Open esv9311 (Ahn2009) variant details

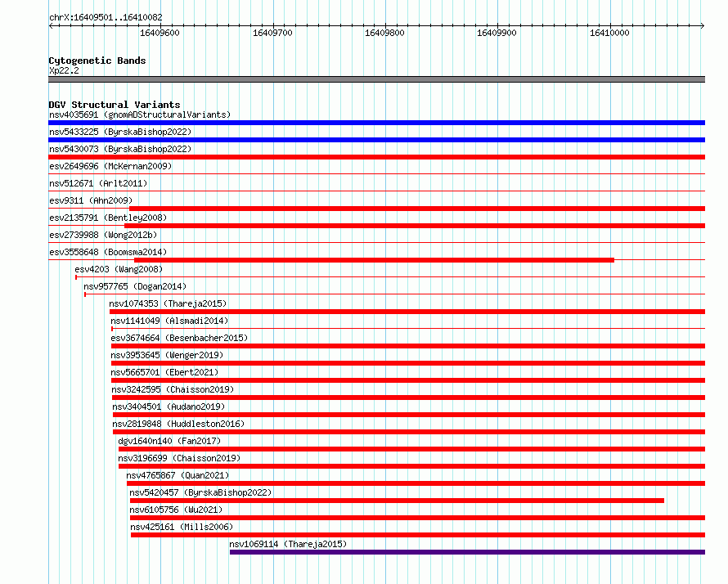(91, 200)
